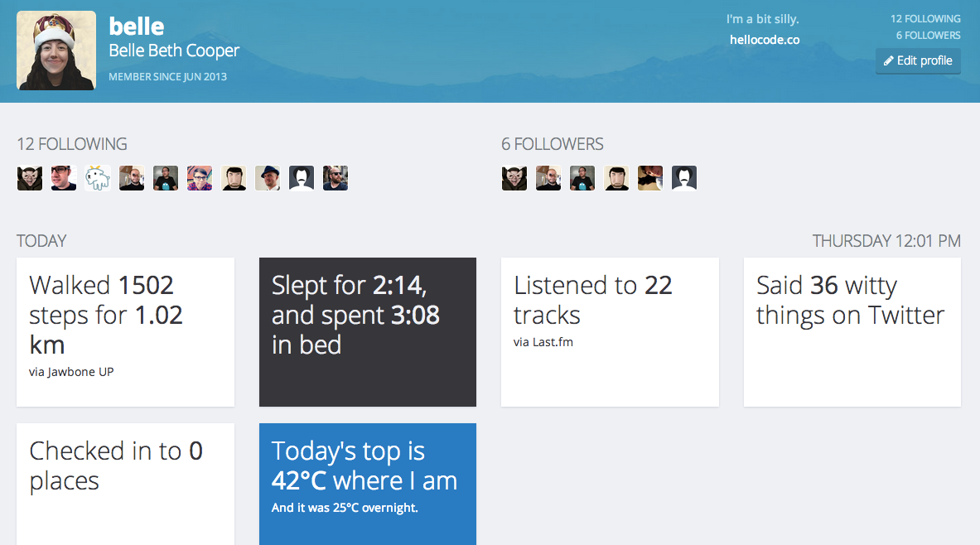Open the hellocode.co link
This screenshot has height=545, width=980.
[765, 40]
